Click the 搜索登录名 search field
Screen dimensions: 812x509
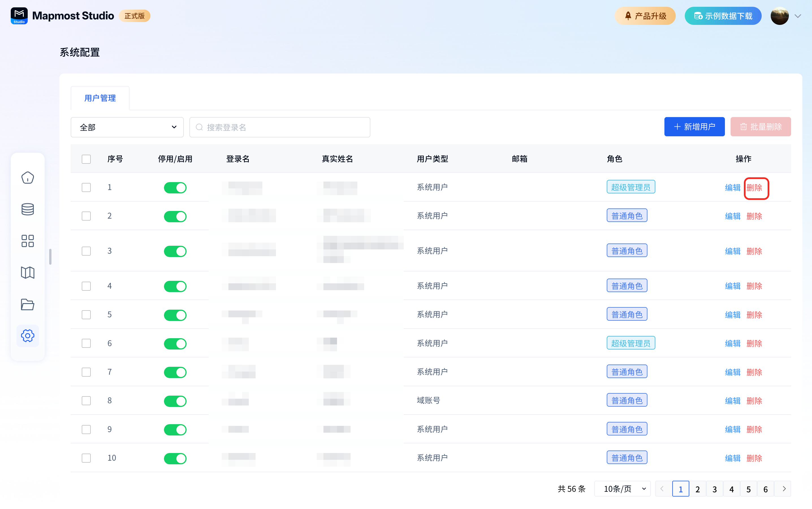tap(280, 127)
